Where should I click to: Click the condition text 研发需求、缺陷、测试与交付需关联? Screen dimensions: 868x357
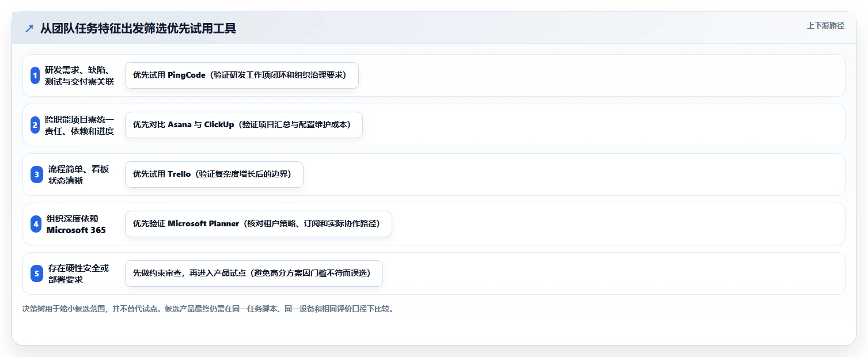coord(79,75)
